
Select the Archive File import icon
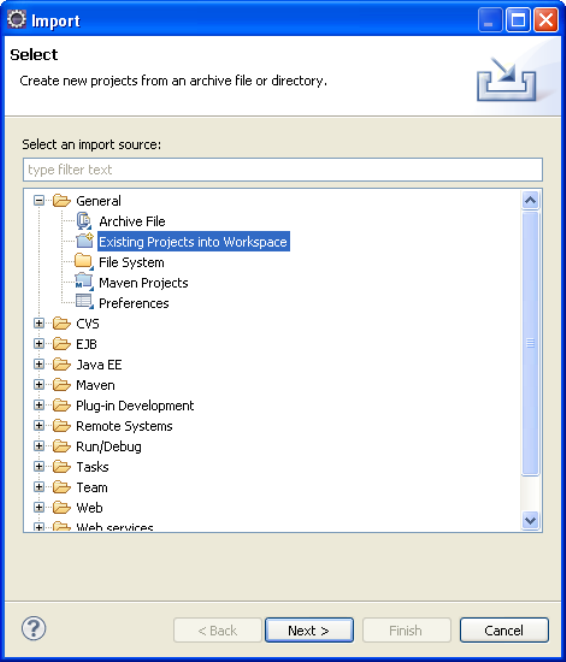[84, 221]
